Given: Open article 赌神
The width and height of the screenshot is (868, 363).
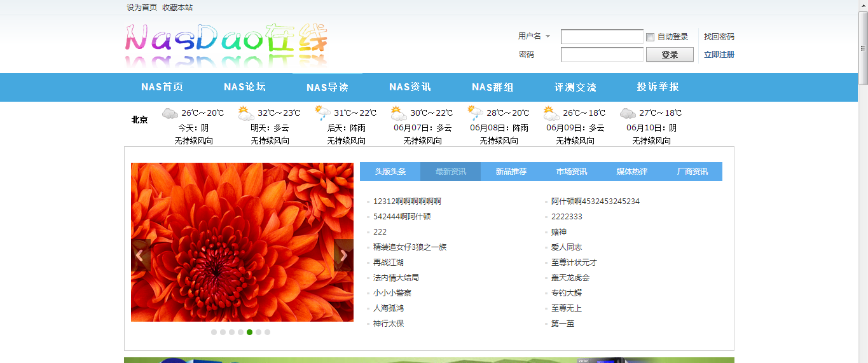Looking at the screenshot, I should (x=559, y=232).
